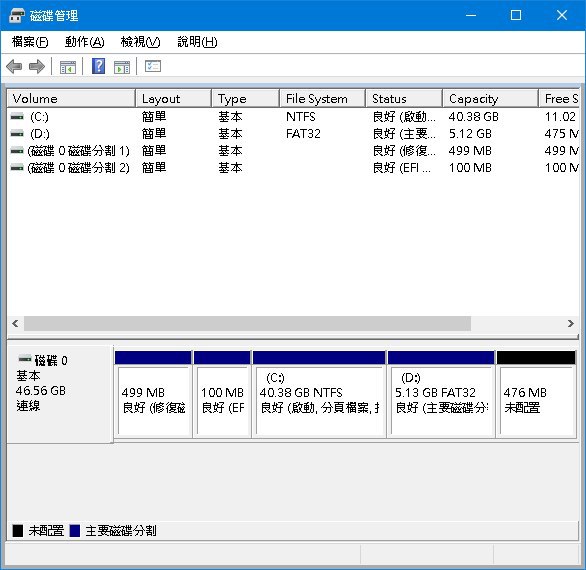
Task: Open the 檔案(F) menu
Action: [x=30, y=42]
